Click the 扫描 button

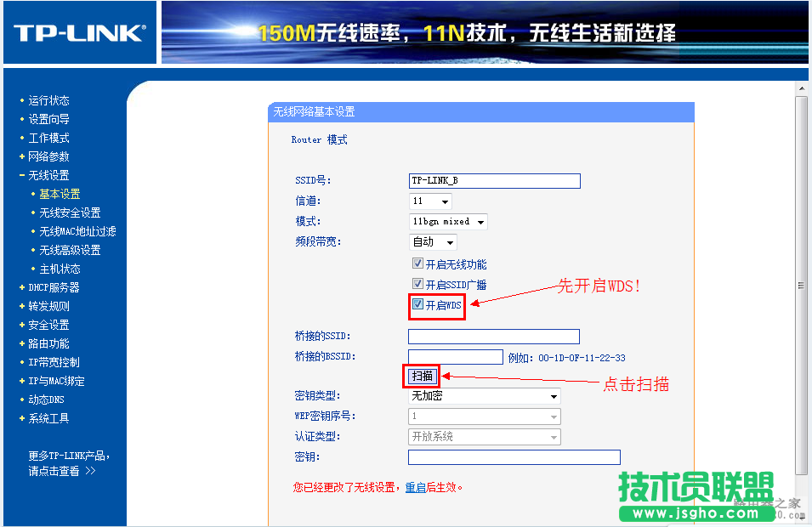pos(422,376)
